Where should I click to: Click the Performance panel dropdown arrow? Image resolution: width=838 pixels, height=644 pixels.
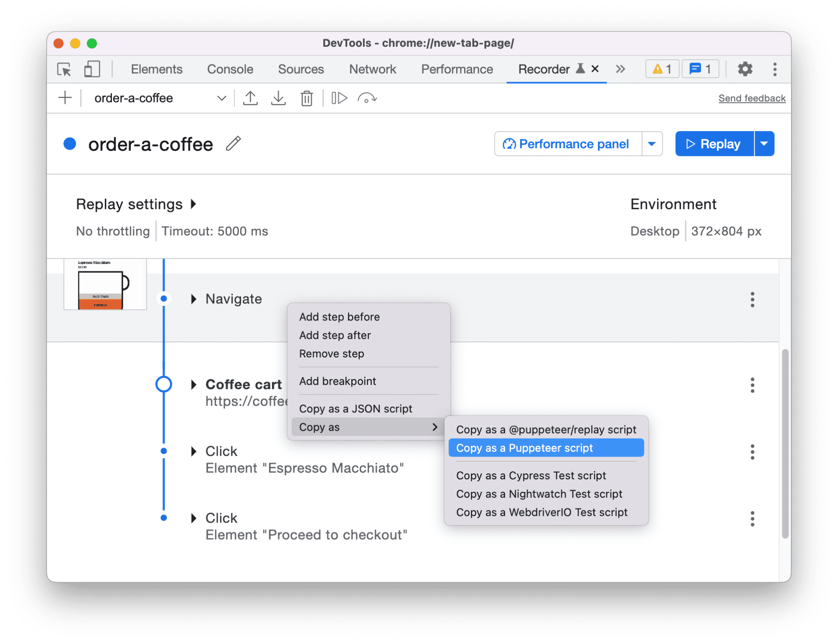point(651,143)
